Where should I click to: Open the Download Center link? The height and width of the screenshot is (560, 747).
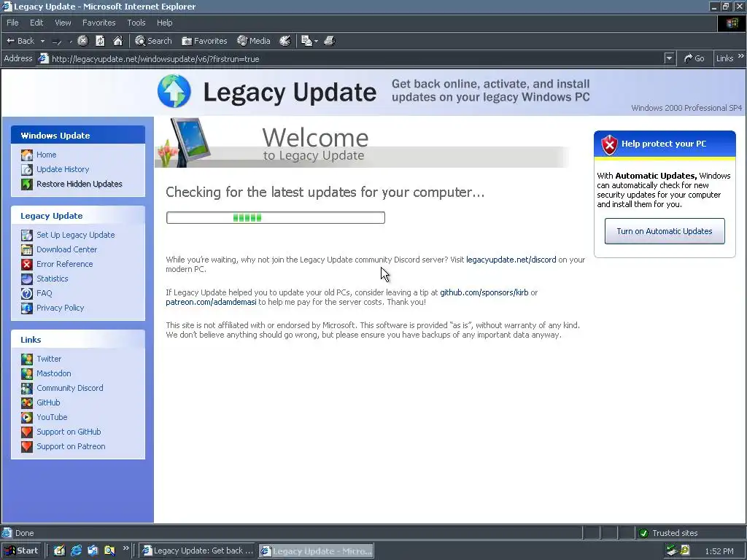point(66,249)
